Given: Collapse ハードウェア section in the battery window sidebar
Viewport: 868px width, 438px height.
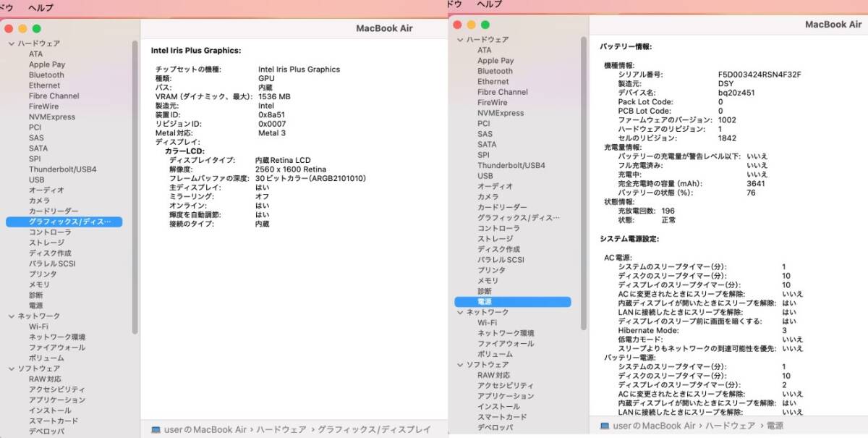Looking at the screenshot, I should pos(459,40).
